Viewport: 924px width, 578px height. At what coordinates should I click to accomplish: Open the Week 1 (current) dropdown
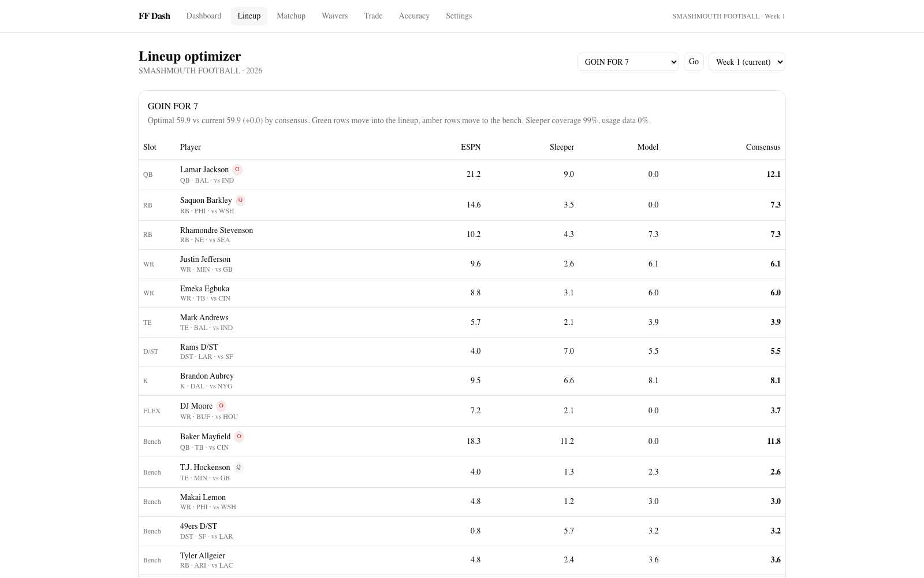(x=747, y=62)
